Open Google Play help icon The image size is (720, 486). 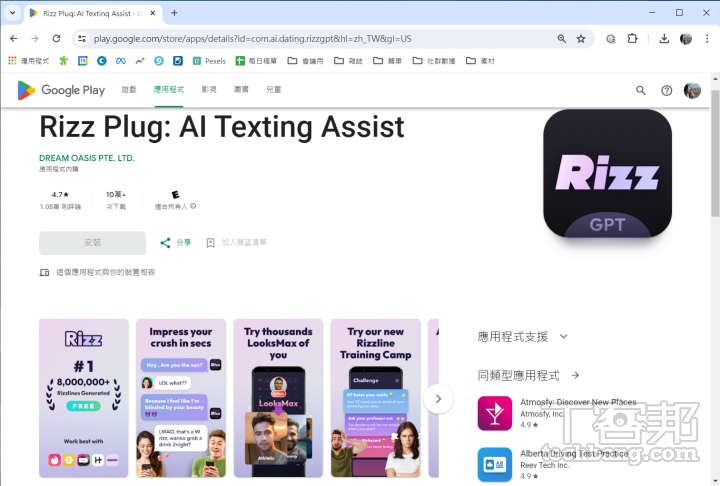coord(666,90)
